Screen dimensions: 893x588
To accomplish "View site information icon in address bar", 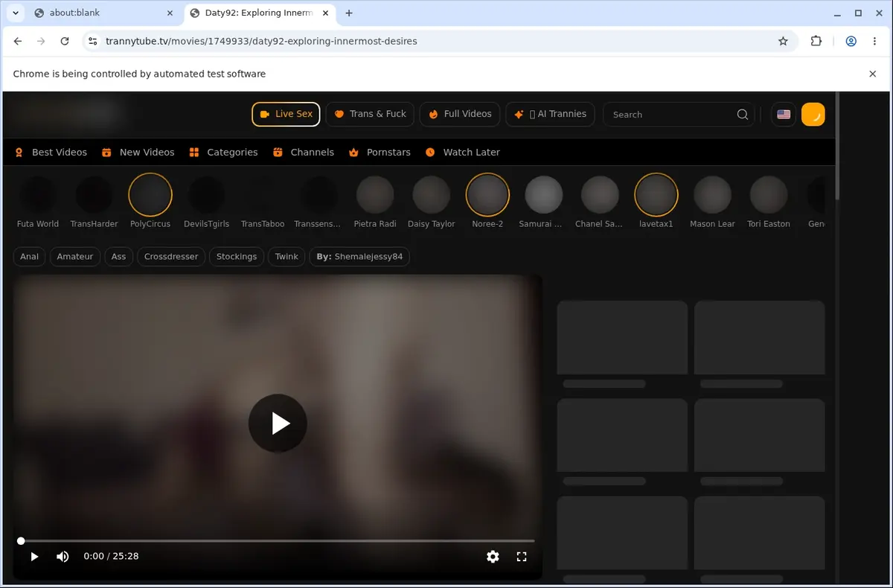I will pyautogui.click(x=92, y=42).
